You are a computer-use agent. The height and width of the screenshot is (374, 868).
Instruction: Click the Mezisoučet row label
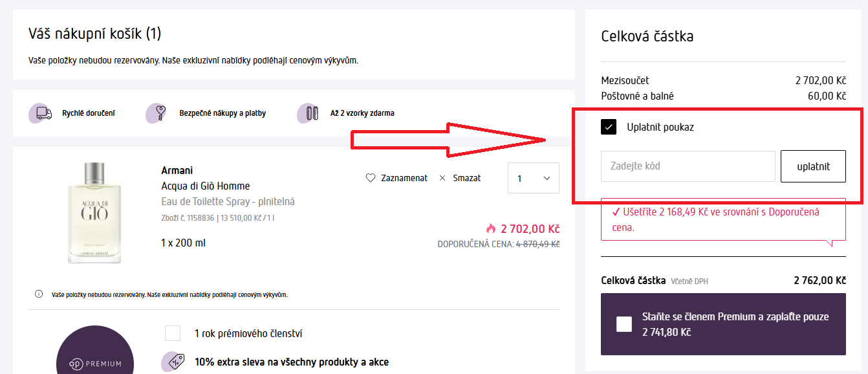(x=625, y=81)
